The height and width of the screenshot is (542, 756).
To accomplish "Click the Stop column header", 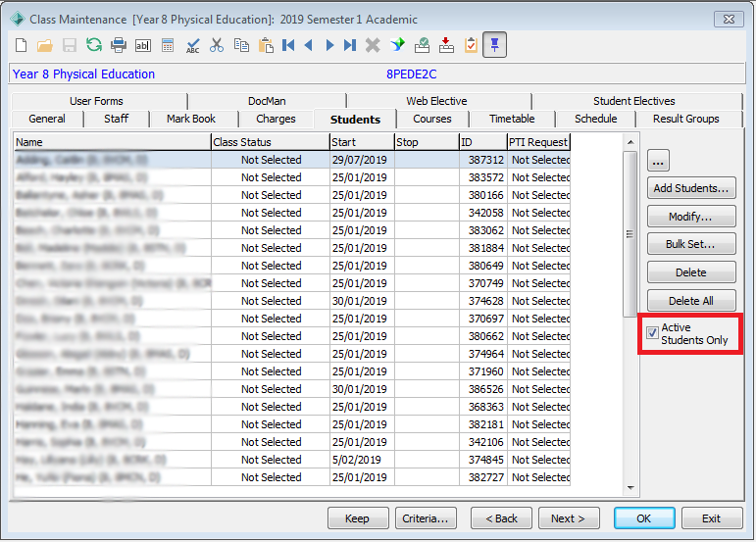I will click(x=427, y=142).
